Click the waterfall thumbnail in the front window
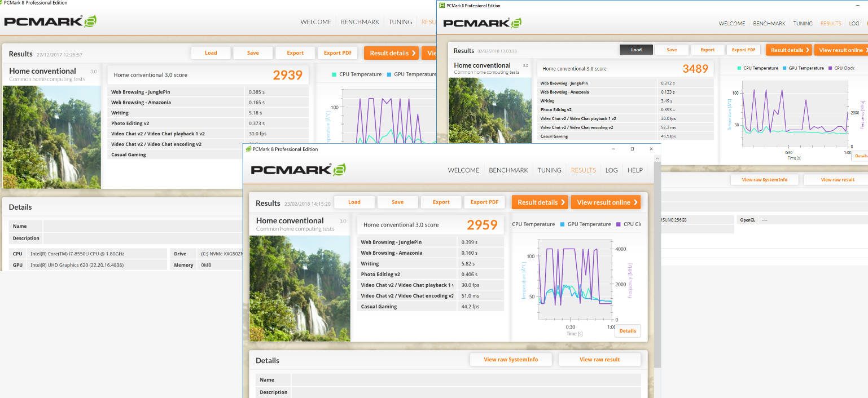 click(x=300, y=288)
